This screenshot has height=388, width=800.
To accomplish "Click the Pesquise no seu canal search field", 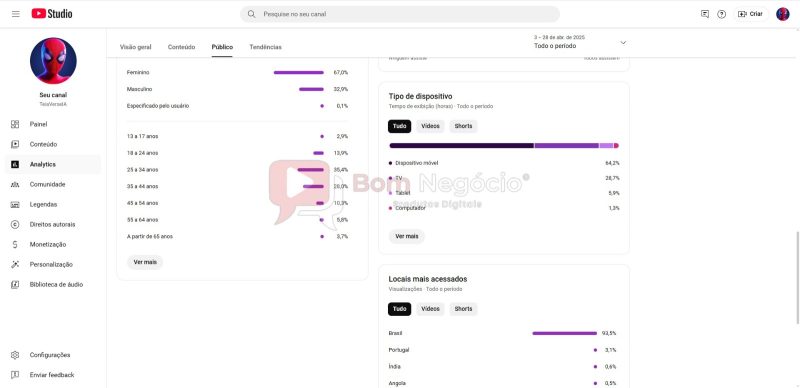I will tap(400, 14).
